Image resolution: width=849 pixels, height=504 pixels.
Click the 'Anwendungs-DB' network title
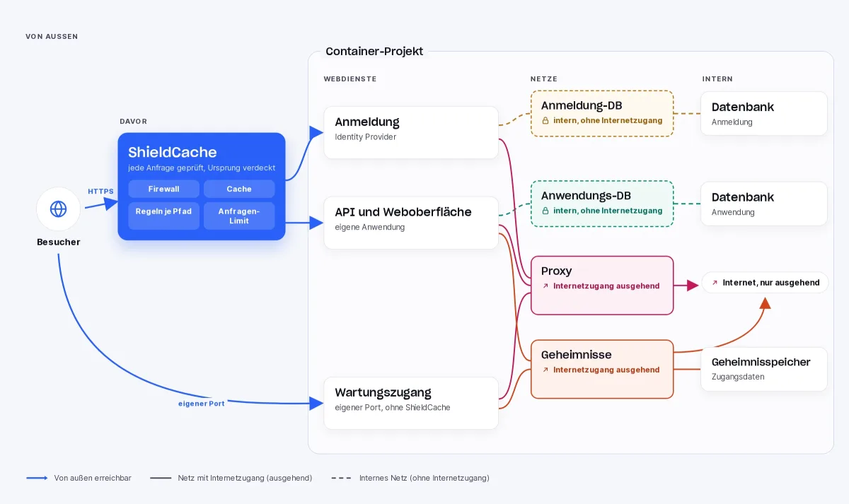[x=586, y=196]
